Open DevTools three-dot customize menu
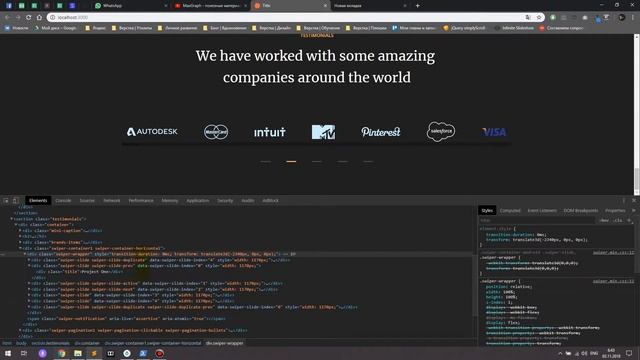Viewport: 640px width, 360px height. click(623, 200)
